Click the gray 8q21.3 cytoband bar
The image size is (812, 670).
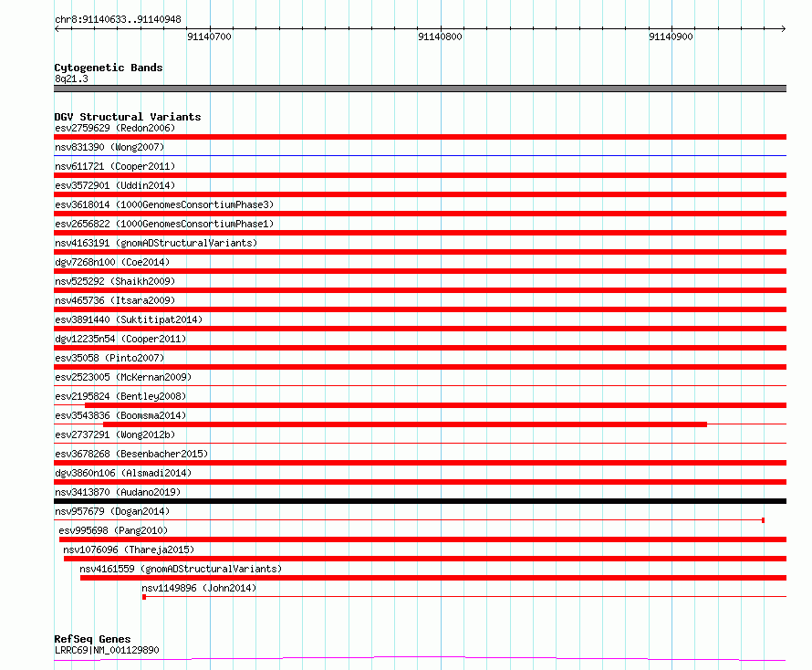(x=420, y=89)
